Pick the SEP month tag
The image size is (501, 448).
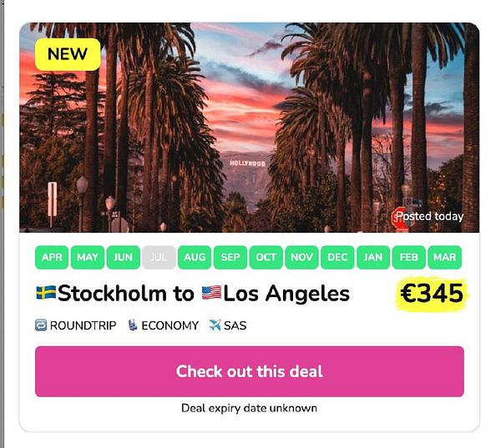point(230,257)
